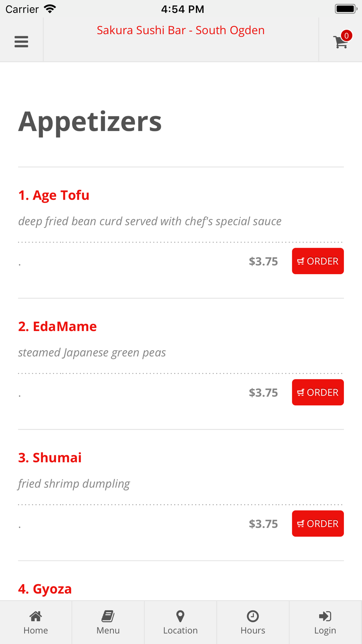Viewport: 362px width, 644px height.
Task: Select the Shumai item title
Action: click(x=50, y=457)
